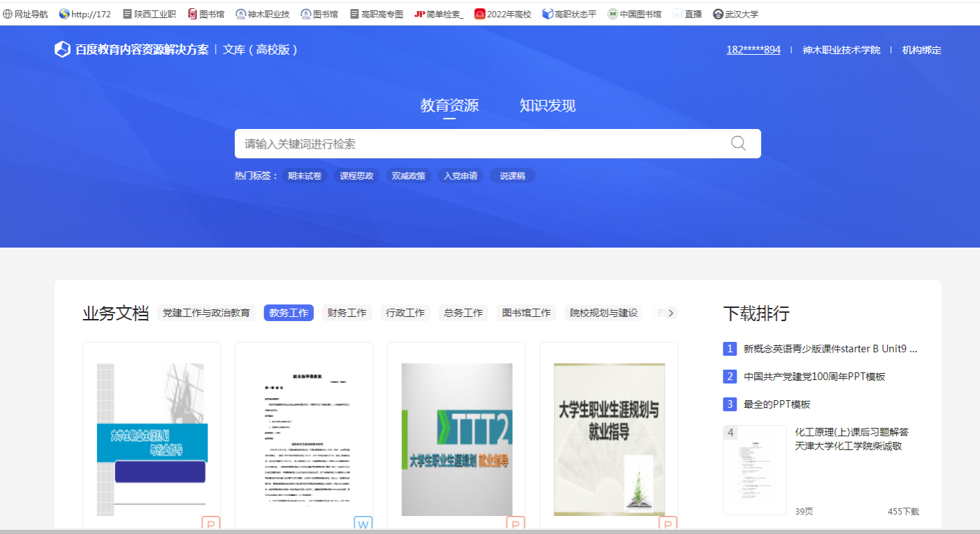Screen dimensions: 980x534
Task: Open the 陕西工业职 bookmark
Action: pos(149,14)
